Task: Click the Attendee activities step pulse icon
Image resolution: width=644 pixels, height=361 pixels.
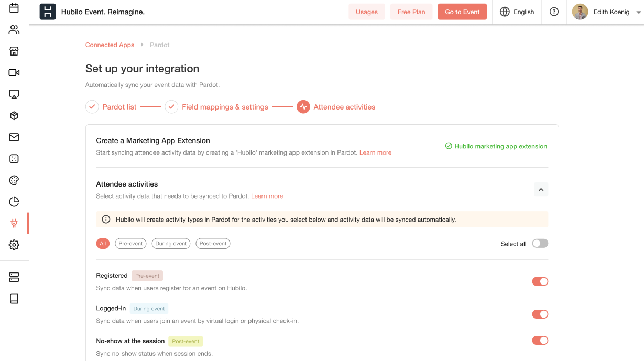Action: pyautogui.click(x=303, y=107)
